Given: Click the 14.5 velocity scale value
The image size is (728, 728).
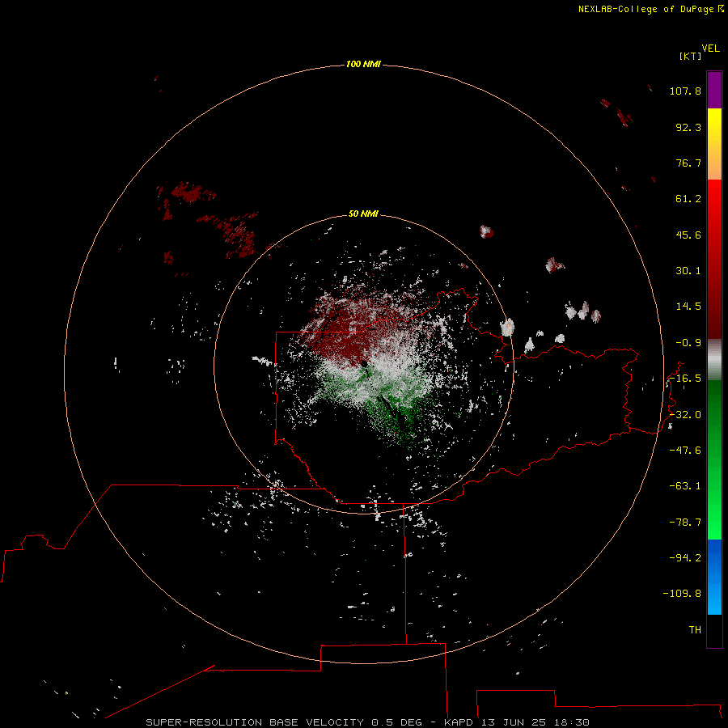Looking at the screenshot, I should (x=688, y=307).
